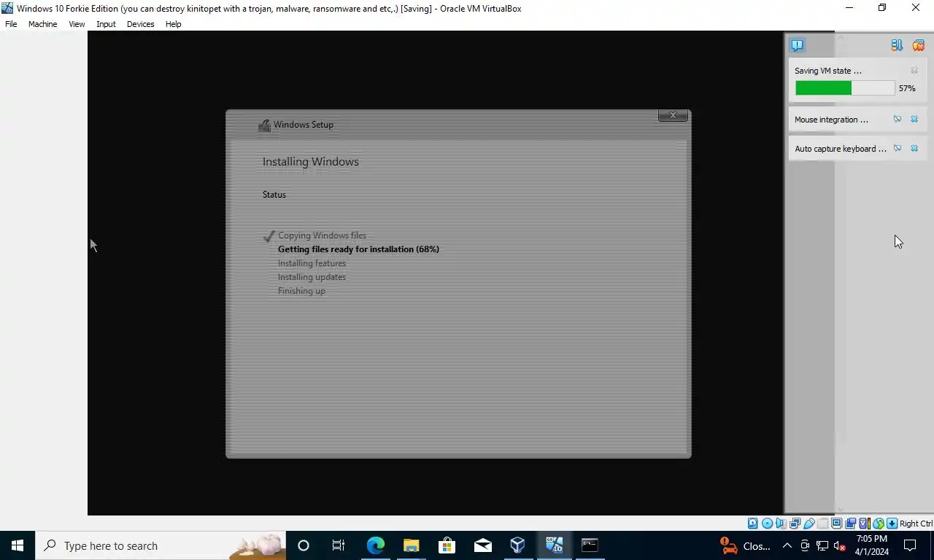The height and width of the screenshot is (560, 934).
Task: Open the Help menu
Action: [x=173, y=24]
